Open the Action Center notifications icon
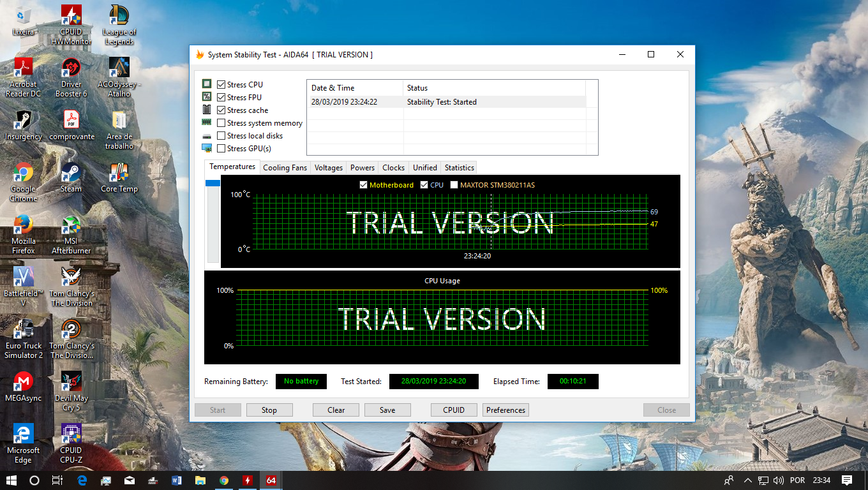The width and height of the screenshot is (868, 490). (847, 480)
